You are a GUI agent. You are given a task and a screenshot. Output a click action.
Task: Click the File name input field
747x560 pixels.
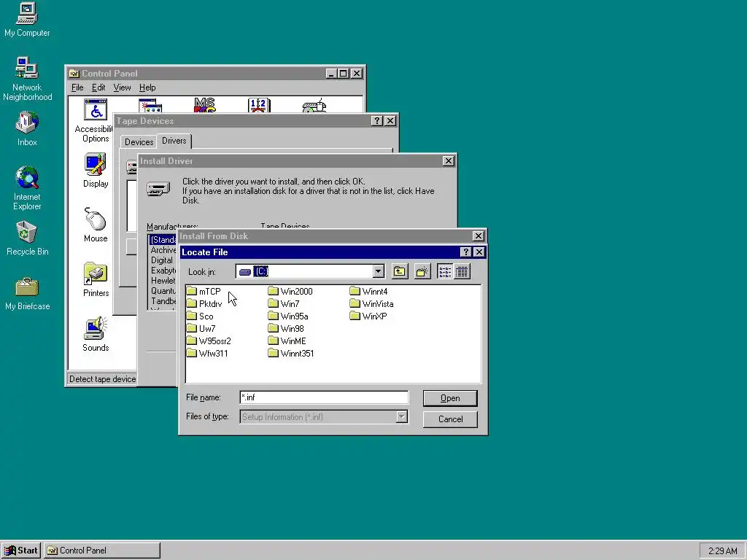[x=324, y=397]
